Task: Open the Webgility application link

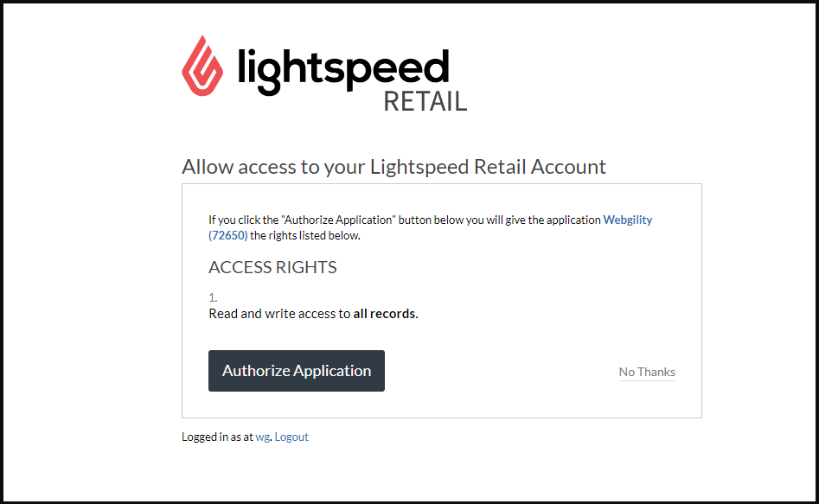Action: [x=627, y=220]
